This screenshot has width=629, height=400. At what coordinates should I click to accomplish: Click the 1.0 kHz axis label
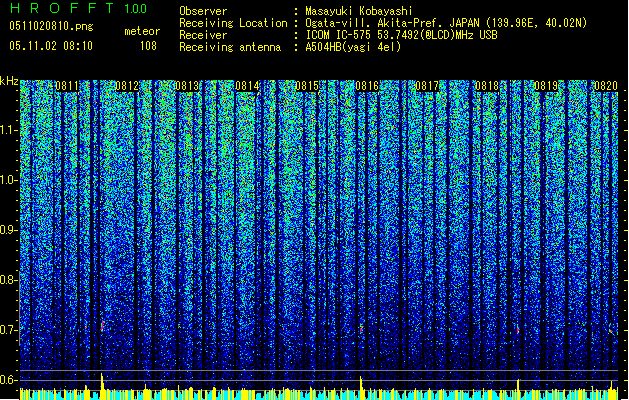tap(9, 180)
